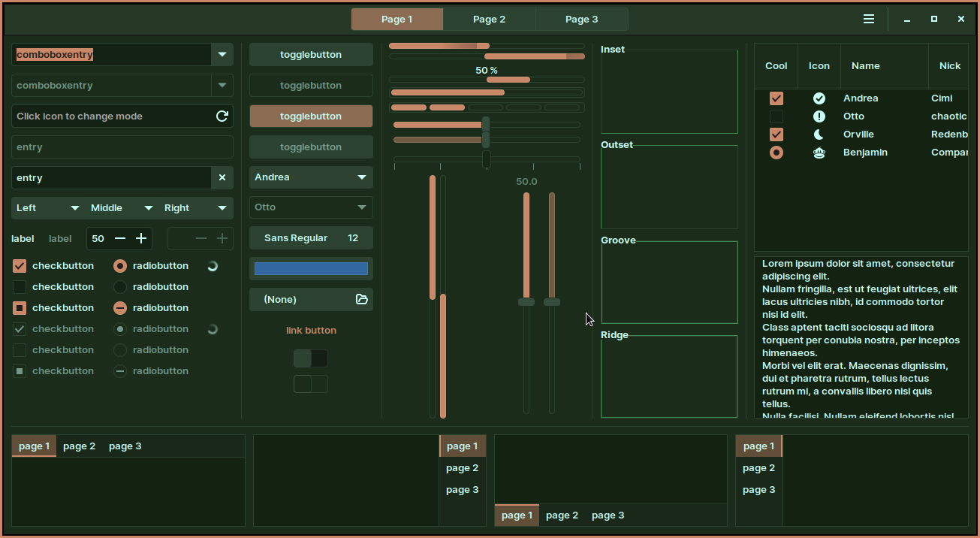Click the minus button of spinner 50

(120, 238)
